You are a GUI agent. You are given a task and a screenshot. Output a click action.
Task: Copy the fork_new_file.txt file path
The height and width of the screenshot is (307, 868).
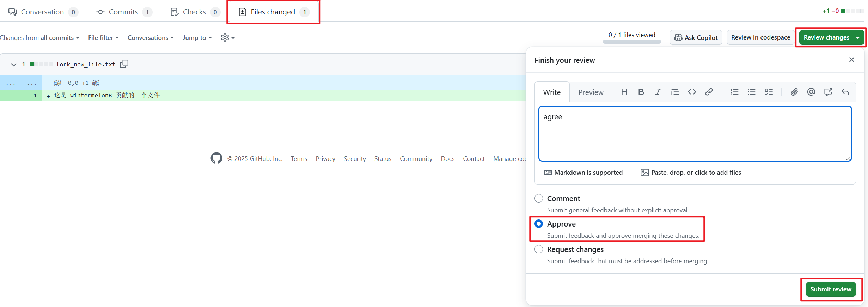pos(124,64)
